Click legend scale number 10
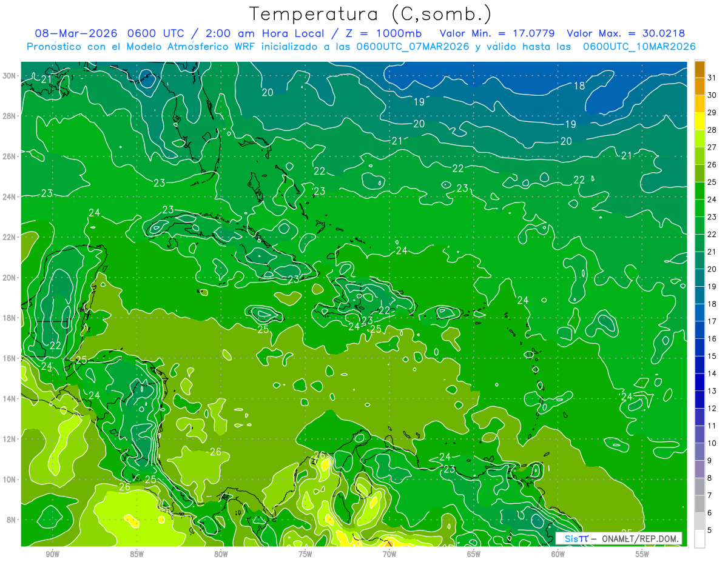Viewport: 728px width, 562px height. (712, 443)
